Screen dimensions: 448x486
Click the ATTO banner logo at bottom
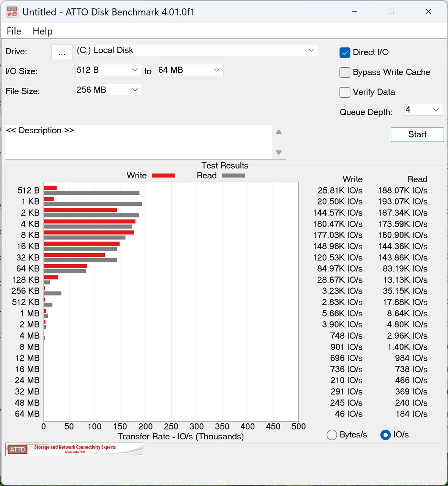pyautogui.click(x=74, y=449)
